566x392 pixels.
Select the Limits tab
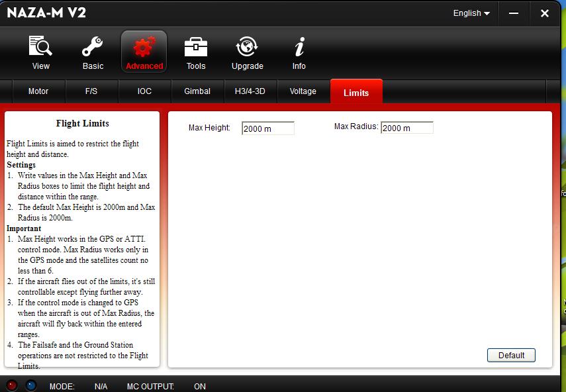pos(356,93)
